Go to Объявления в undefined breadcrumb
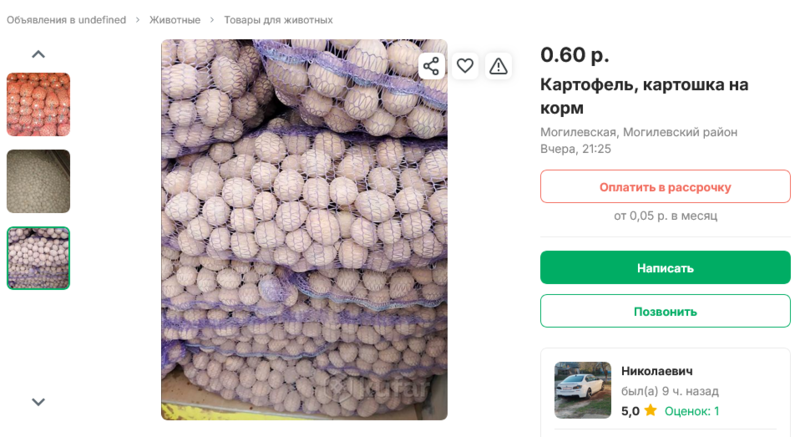 [65, 20]
